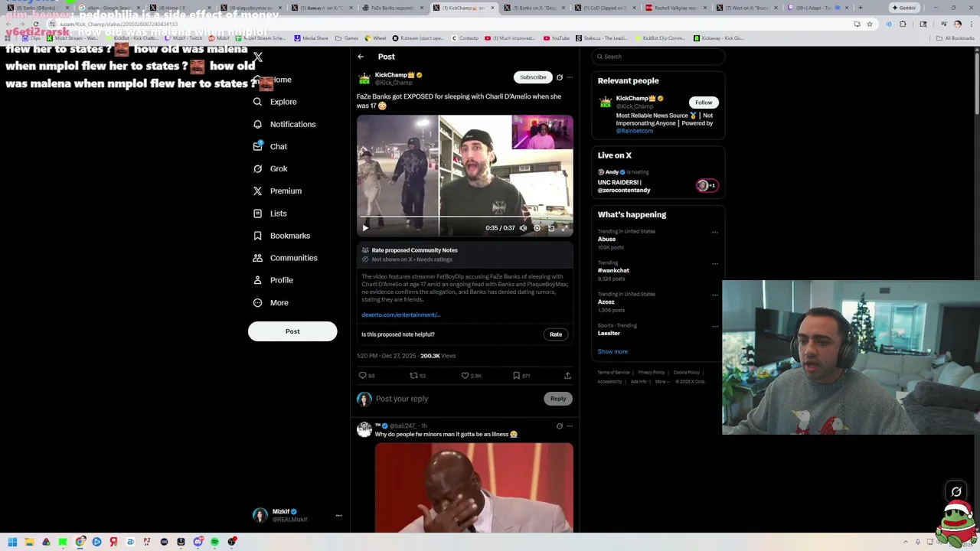Image resolution: width=980 pixels, height=551 pixels.
Task: Like the post with 2.9K likes
Action: point(471,376)
